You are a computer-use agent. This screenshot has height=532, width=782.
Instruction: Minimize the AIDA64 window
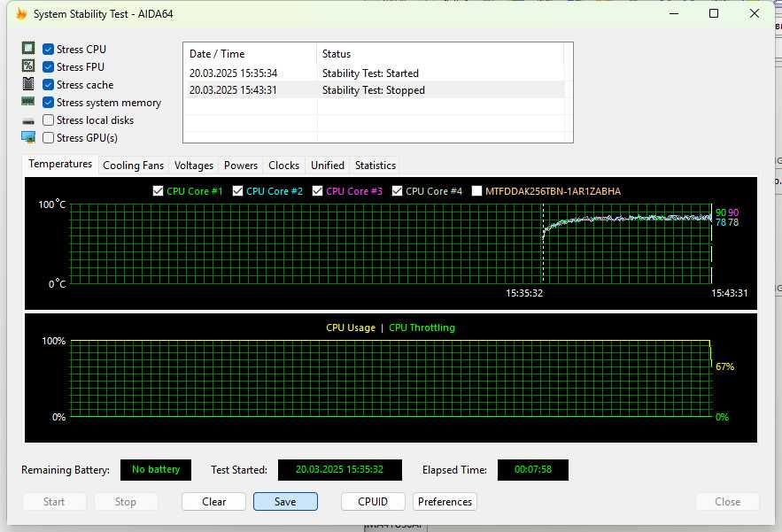coord(674,13)
